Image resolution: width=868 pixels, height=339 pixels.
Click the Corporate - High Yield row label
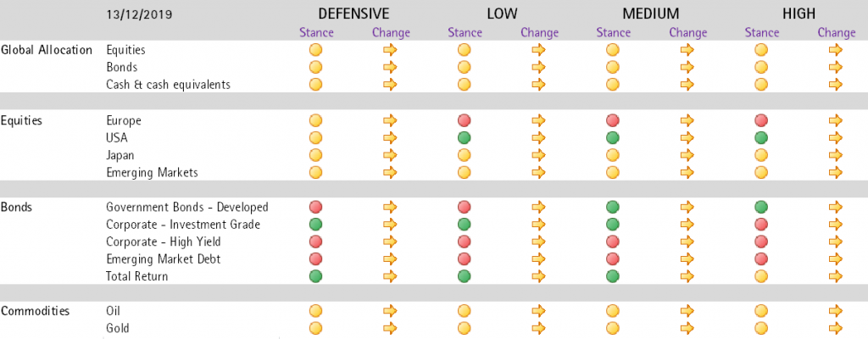coord(164,242)
